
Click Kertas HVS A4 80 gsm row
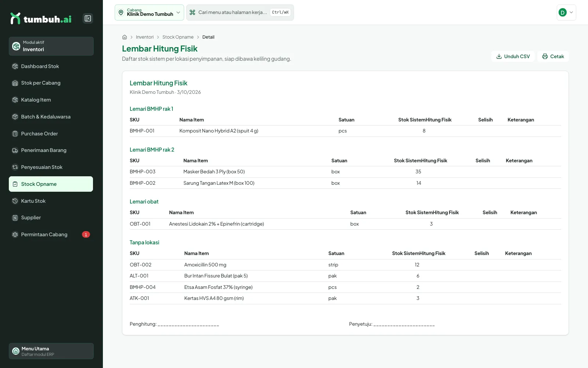pos(345,298)
